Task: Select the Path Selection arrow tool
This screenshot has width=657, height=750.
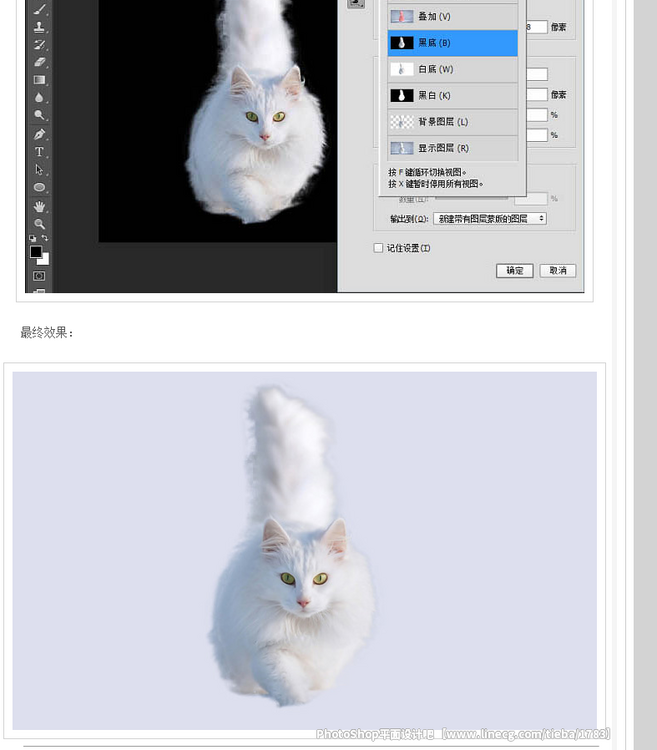Action: pyautogui.click(x=40, y=170)
